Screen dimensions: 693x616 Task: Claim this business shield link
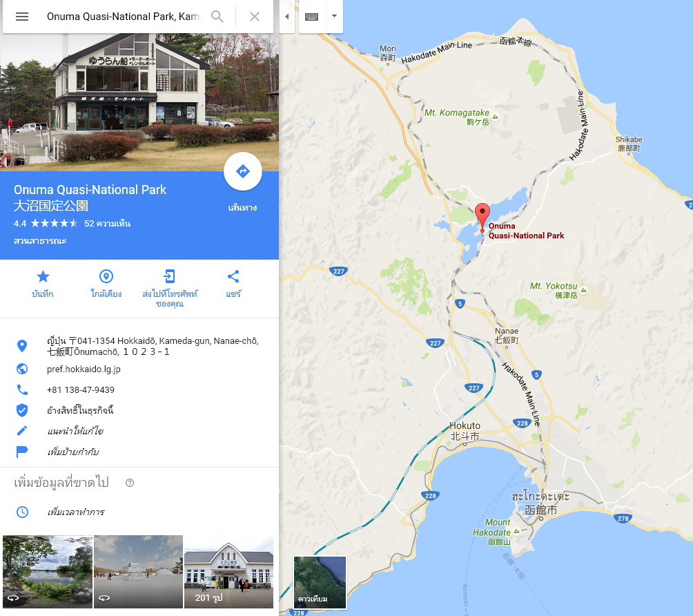click(x=80, y=410)
